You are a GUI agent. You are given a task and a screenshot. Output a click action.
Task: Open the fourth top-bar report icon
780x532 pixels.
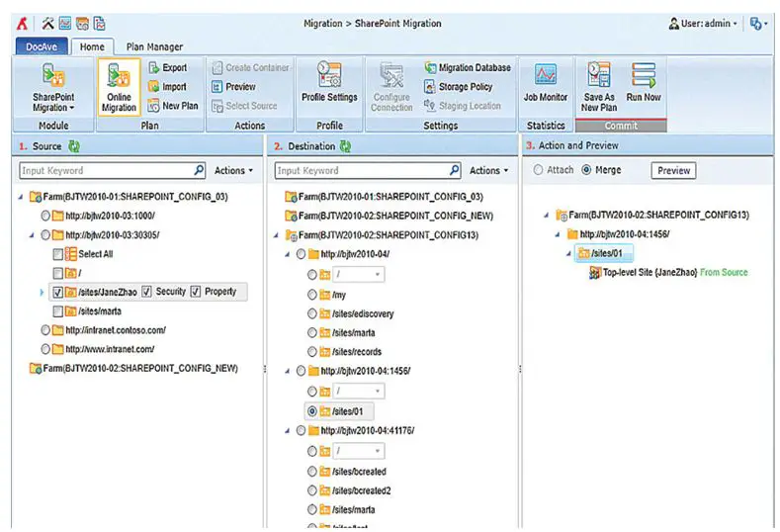point(100,24)
